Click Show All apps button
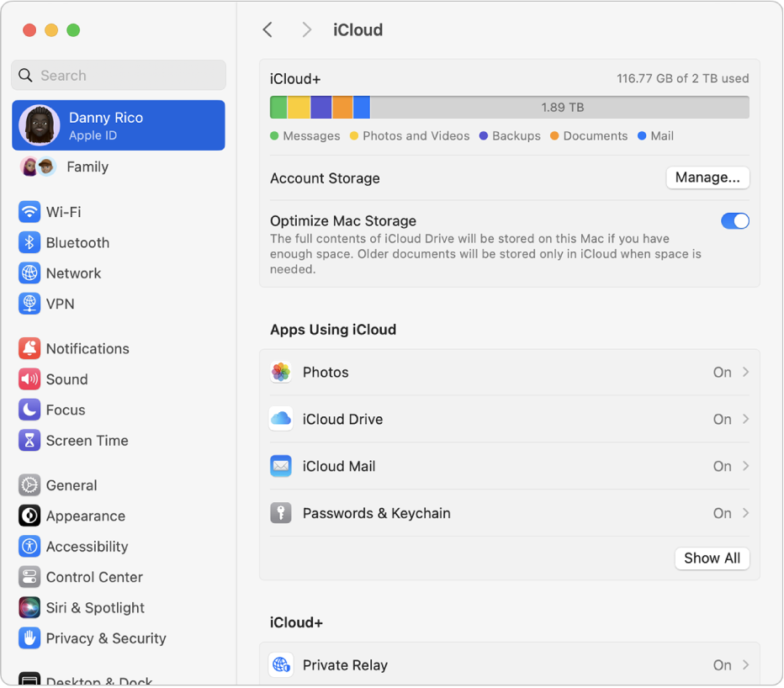 click(x=712, y=558)
